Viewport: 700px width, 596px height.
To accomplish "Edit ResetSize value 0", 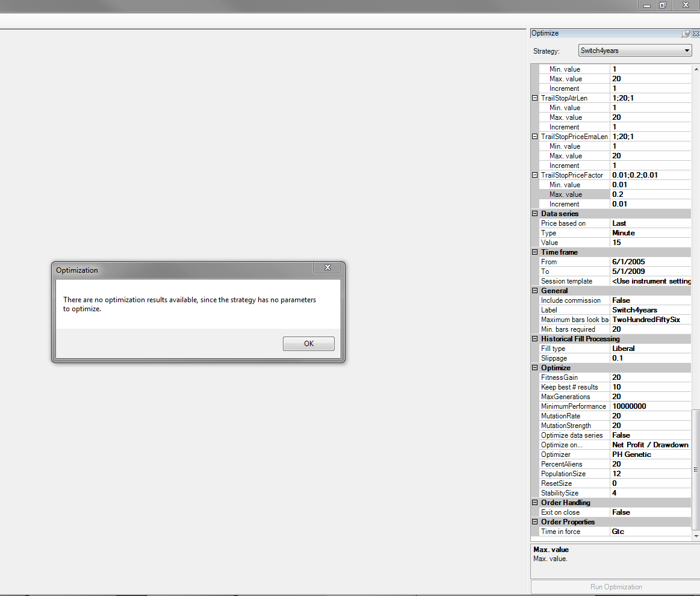I will [651, 483].
